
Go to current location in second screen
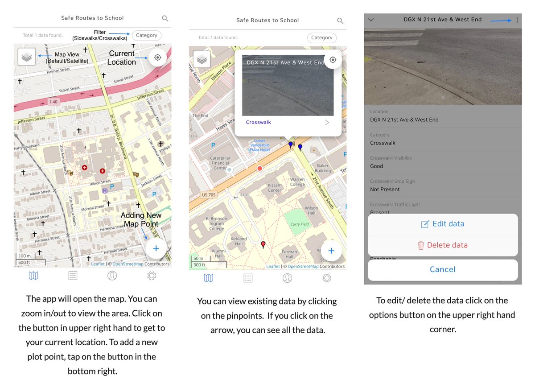(333, 60)
